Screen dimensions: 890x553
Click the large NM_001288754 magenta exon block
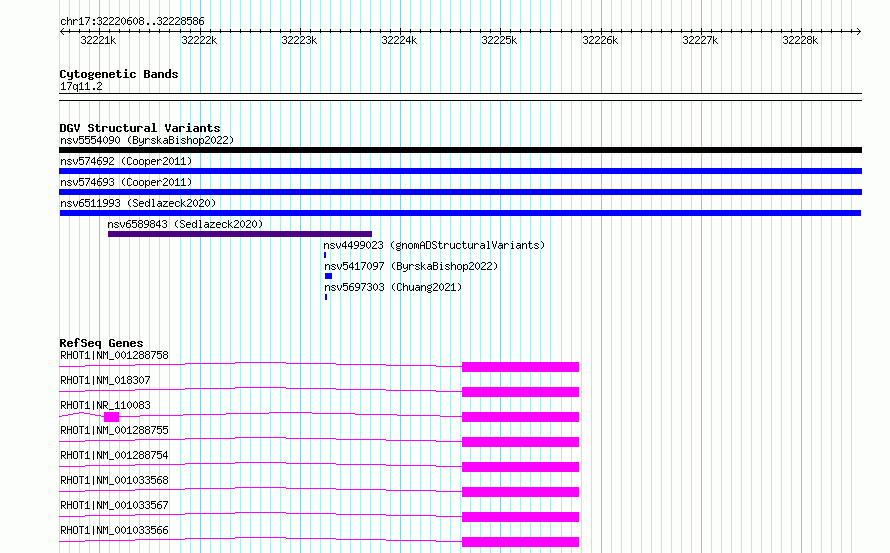(x=520, y=467)
